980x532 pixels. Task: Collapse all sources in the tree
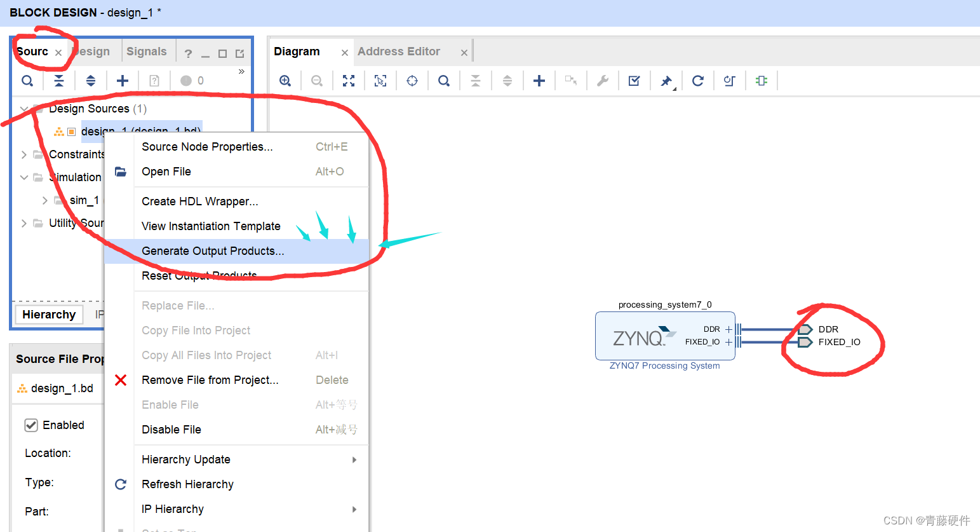(x=59, y=81)
